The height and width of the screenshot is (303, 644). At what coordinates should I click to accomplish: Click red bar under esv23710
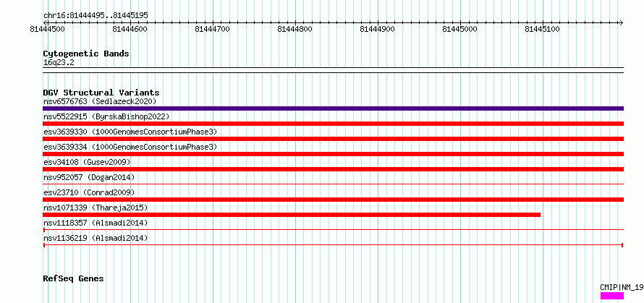pyautogui.click(x=333, y=200)
